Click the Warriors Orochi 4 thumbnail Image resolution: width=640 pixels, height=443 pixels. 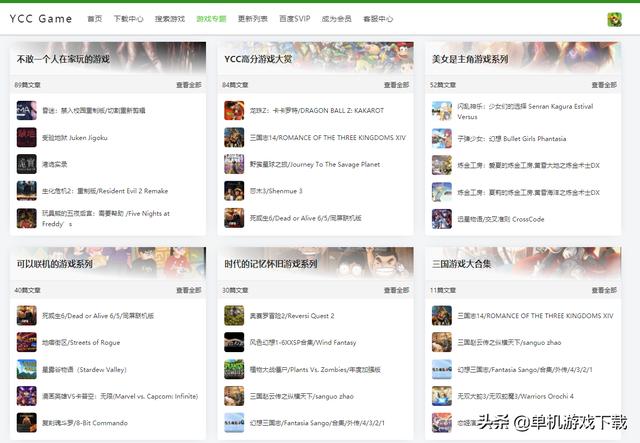(442, 396)
